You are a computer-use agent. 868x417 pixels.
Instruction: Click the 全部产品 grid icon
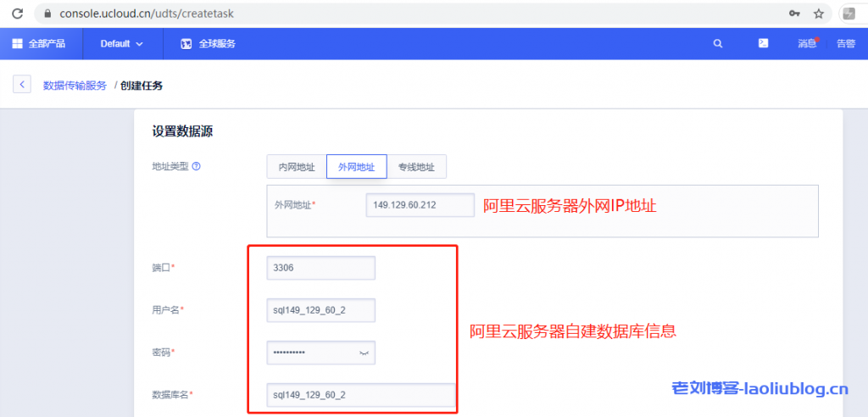17,43
